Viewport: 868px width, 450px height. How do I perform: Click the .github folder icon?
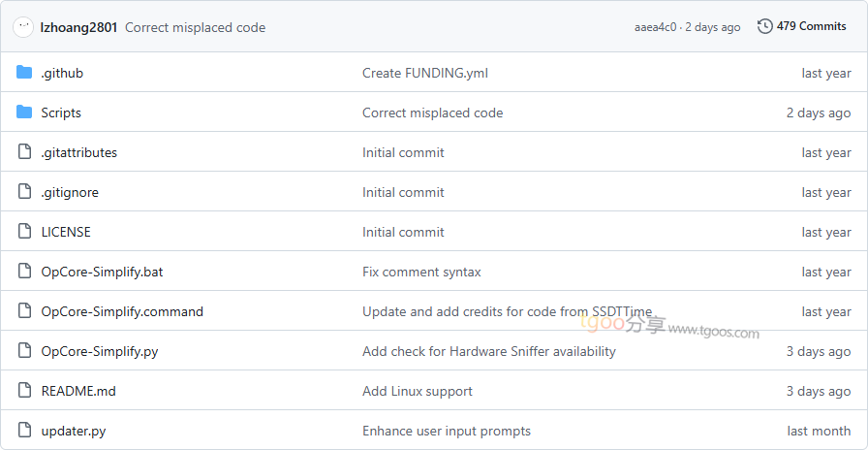pos(24,73)
